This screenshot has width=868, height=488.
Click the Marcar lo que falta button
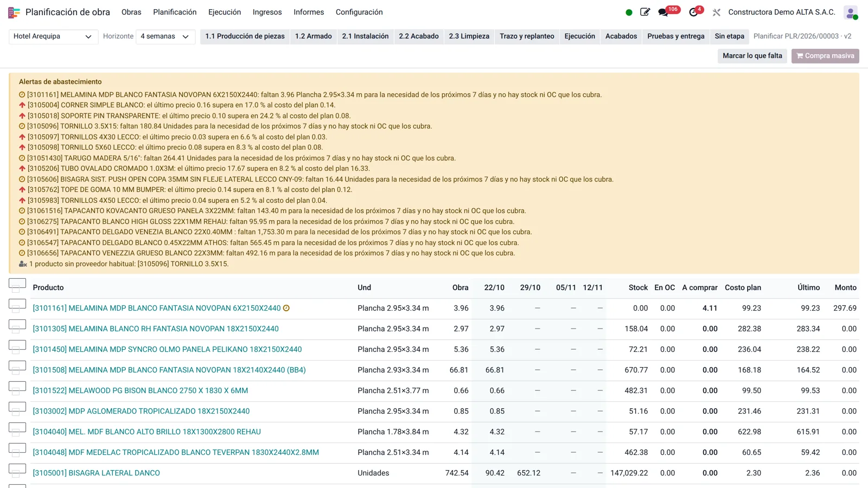click(752, 56)
